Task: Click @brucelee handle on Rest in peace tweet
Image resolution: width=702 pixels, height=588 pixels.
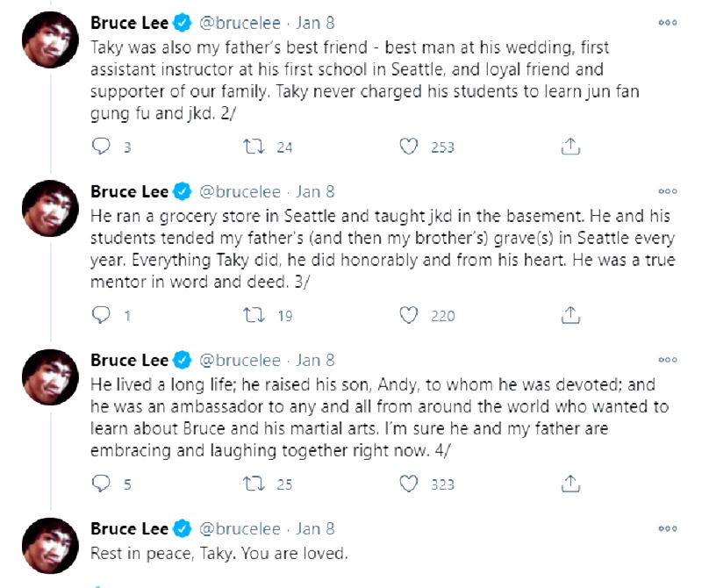Action: 240,528
